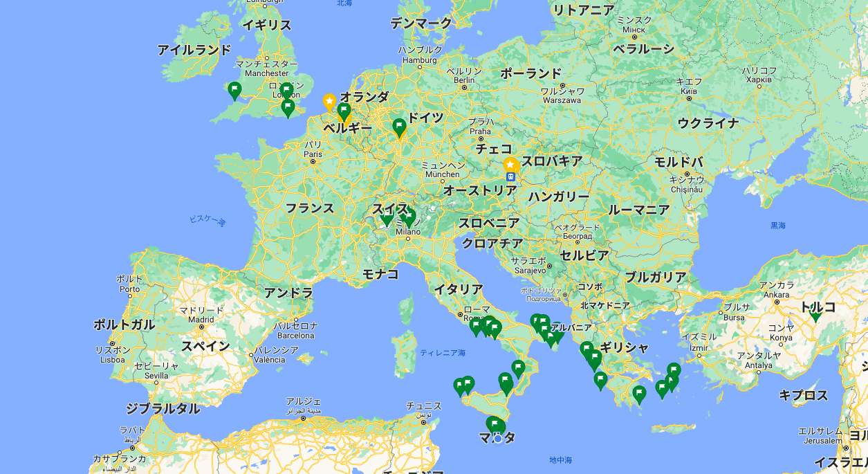Click green flag pin in Calabria toe region
This screenshot has width=868, height=474.
point(518,369)
